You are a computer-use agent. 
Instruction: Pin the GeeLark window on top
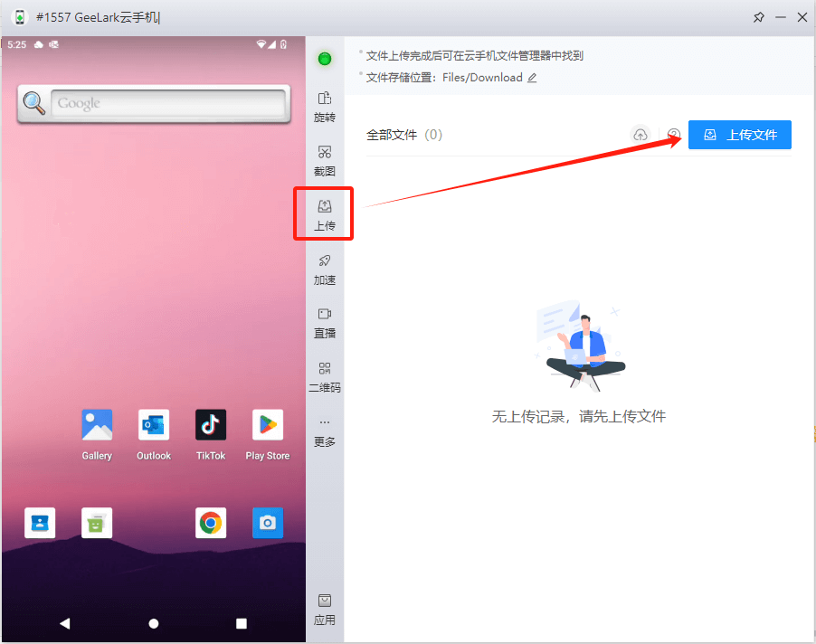pos(758,17)
